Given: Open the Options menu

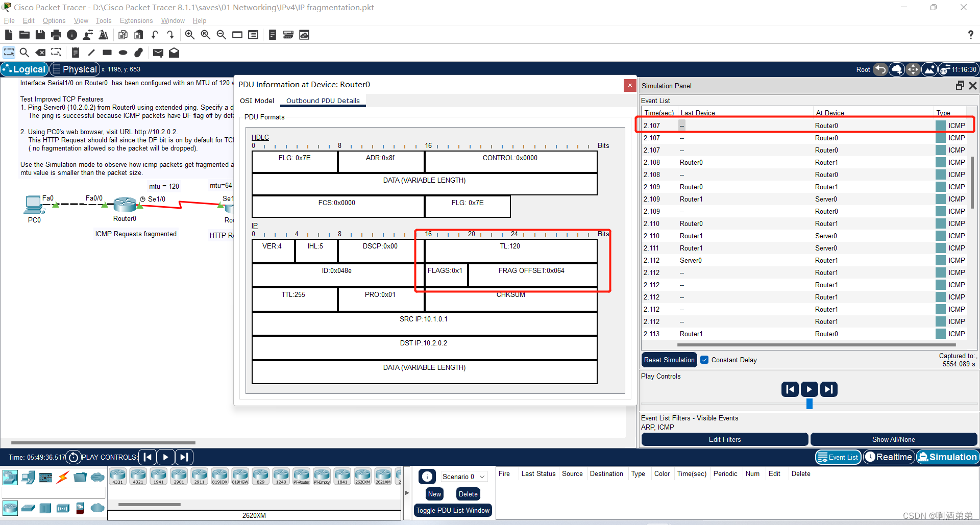Looking at the screenshot, I should coord(54,20).
